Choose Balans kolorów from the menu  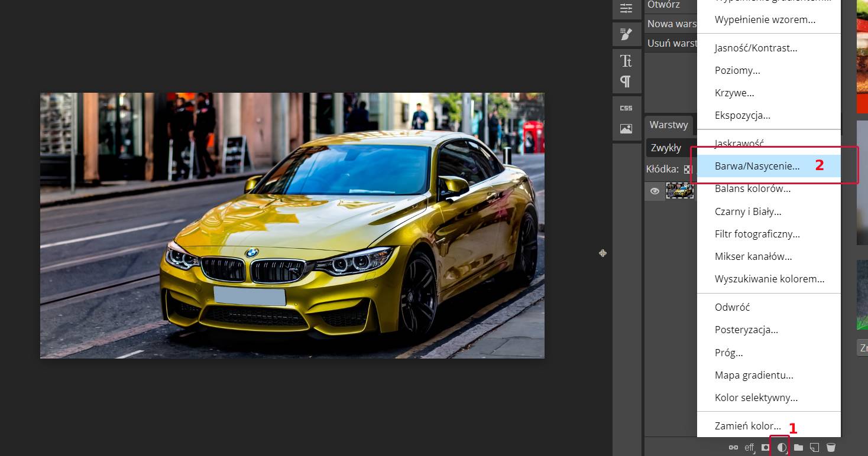(x=769, y=189)
